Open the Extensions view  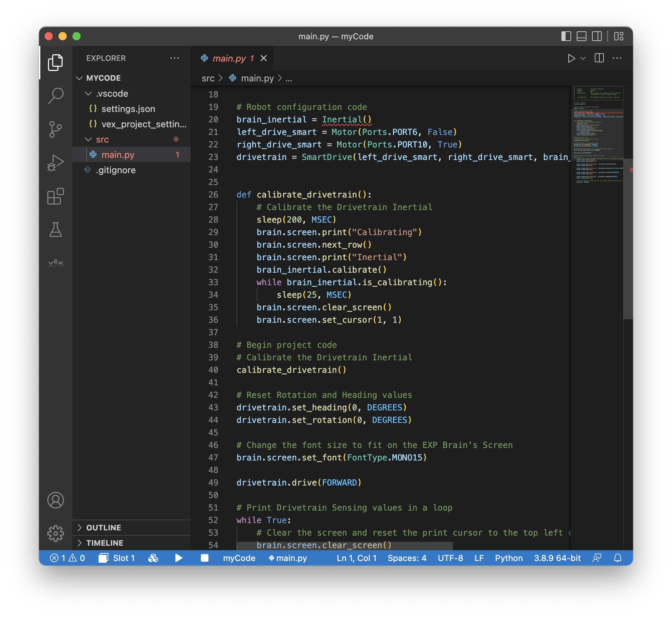55,197
